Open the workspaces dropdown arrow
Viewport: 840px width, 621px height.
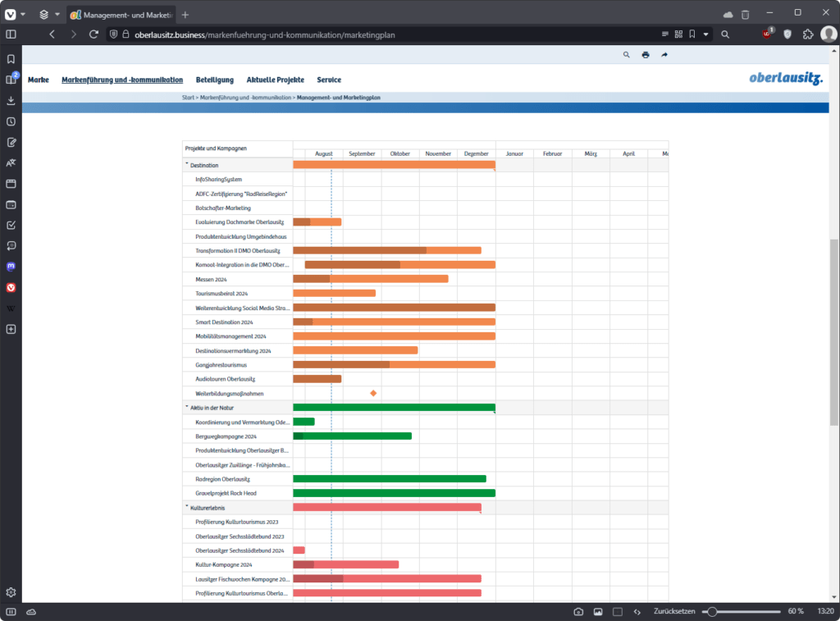coord(57,15)
